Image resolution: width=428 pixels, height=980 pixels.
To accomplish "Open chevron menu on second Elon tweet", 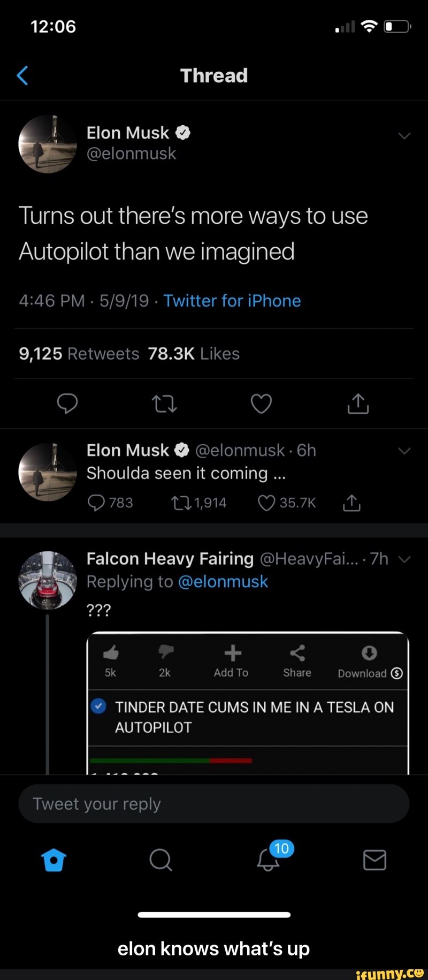I will coord(404,451).
